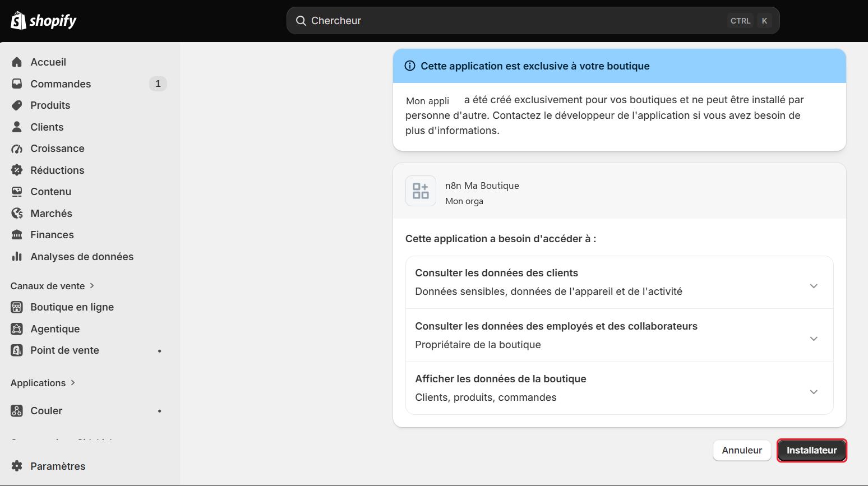868x486 pixels.
Task: Click the dot beside Point de vente
Action: [x=160, y=351]
